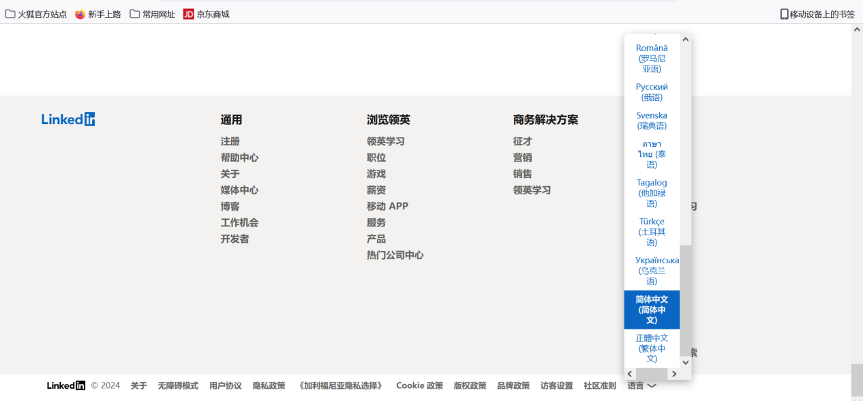Screen dimensions: 864x402
Task: Select Thai (泰语) language option
Action: pos(651,154)
